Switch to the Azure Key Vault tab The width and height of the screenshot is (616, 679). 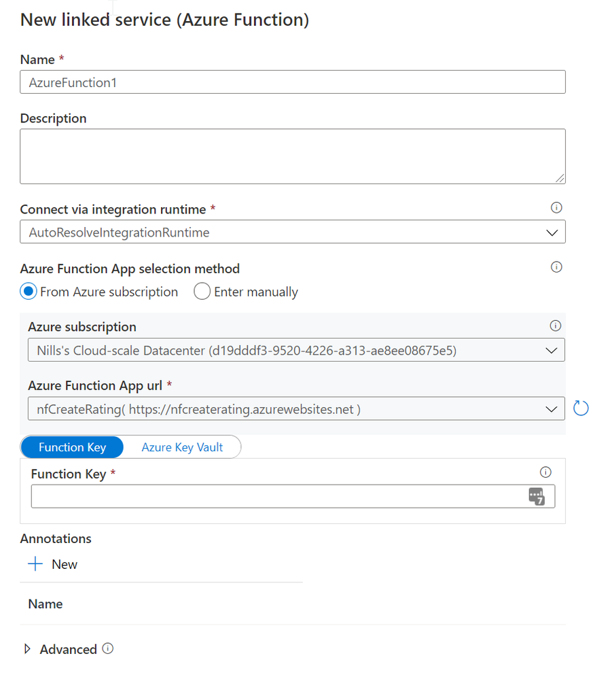click(181, 447)
